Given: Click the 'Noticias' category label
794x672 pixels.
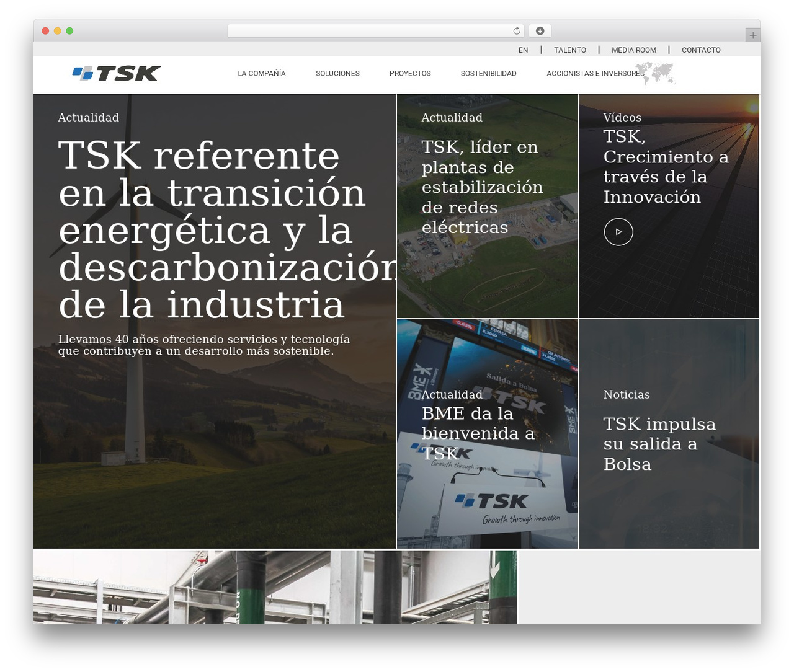Looking at the screenshot, I should (627, 394).
